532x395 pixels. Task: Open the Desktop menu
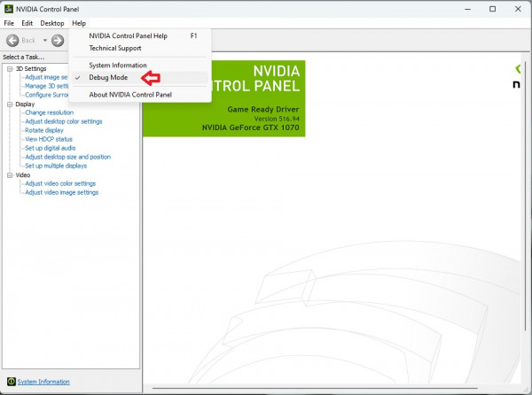click(52, 23)
